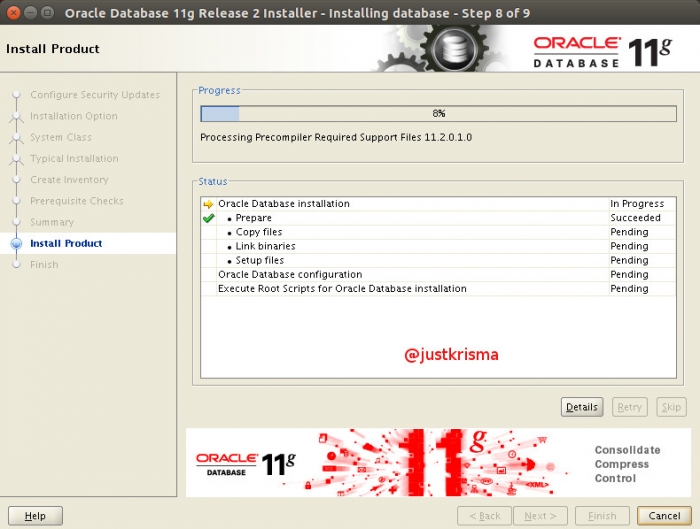
Task: Select the Copy files row
Action: pos(438,232)
